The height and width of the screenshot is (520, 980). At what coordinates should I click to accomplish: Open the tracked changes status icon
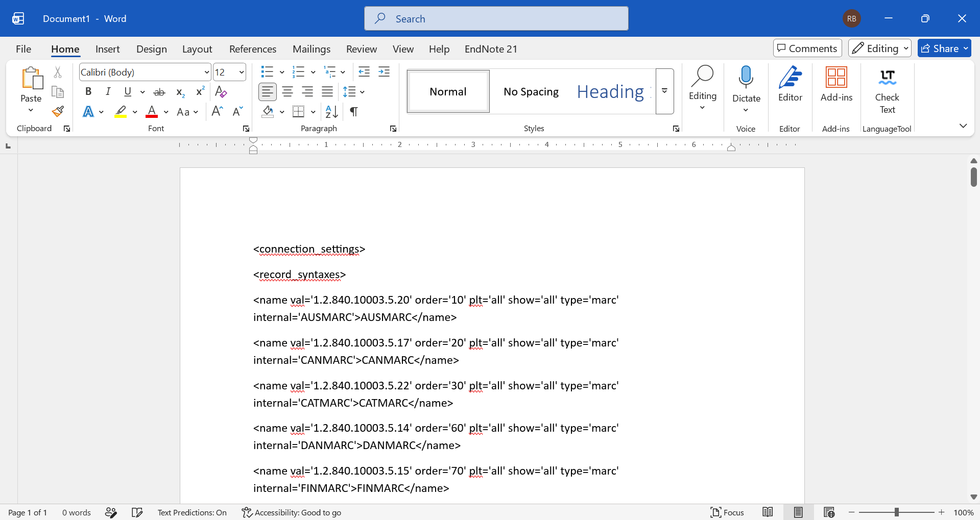tap(111, 512)
